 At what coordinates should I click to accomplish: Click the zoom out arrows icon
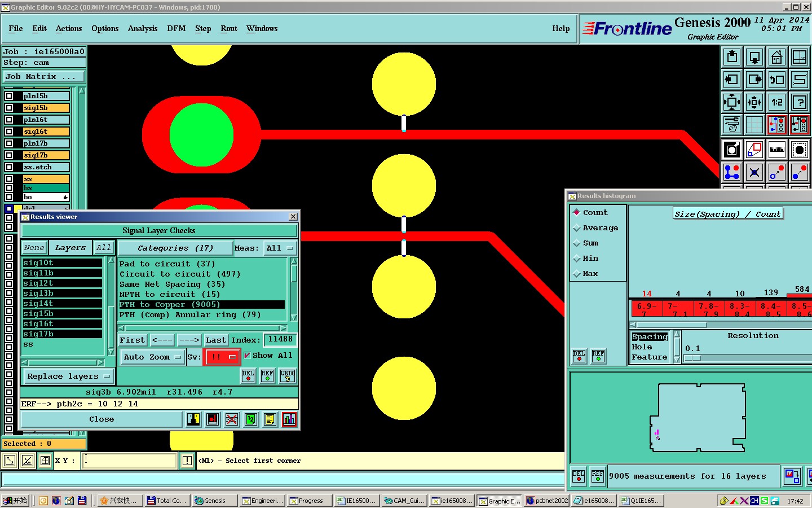point(754,102)
